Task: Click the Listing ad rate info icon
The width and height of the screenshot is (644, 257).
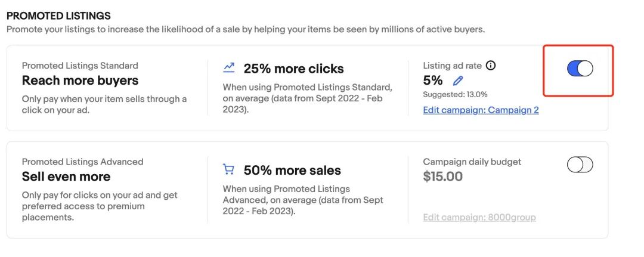Action: (491, 66)
